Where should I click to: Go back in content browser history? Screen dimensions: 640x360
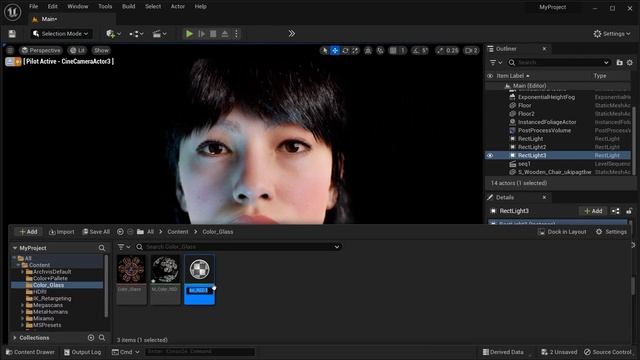[120, 232]
